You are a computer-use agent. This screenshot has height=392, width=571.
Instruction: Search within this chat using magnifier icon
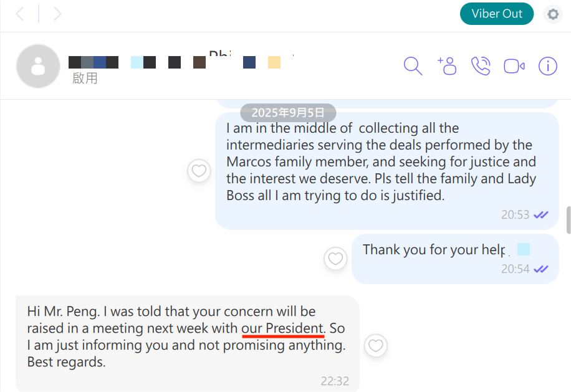coord(413,65)
